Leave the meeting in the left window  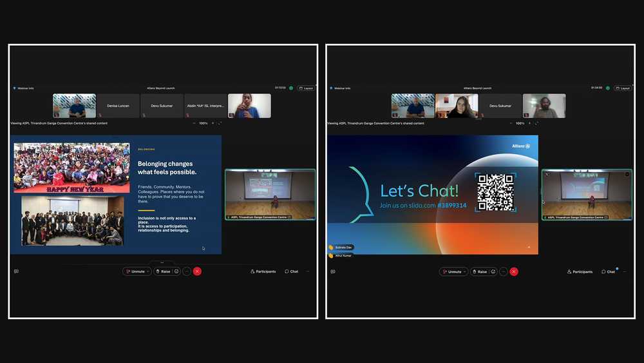tap(197, 271)
